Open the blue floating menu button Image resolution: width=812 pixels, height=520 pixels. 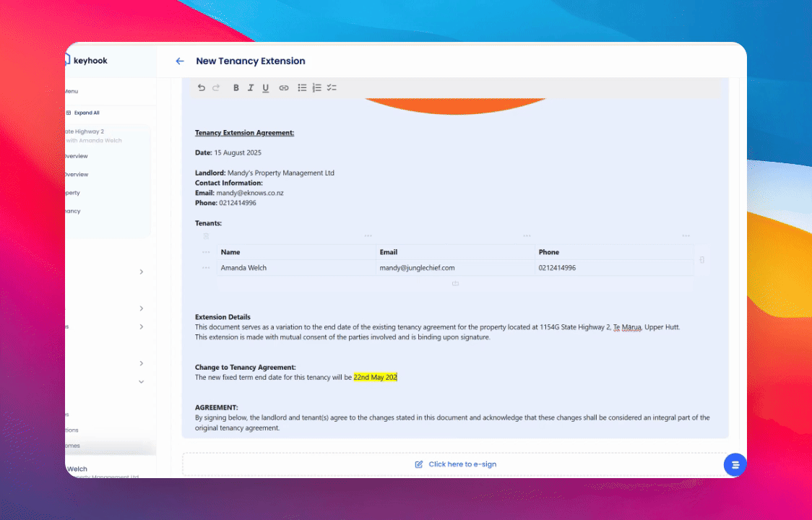tap(735, 465)
